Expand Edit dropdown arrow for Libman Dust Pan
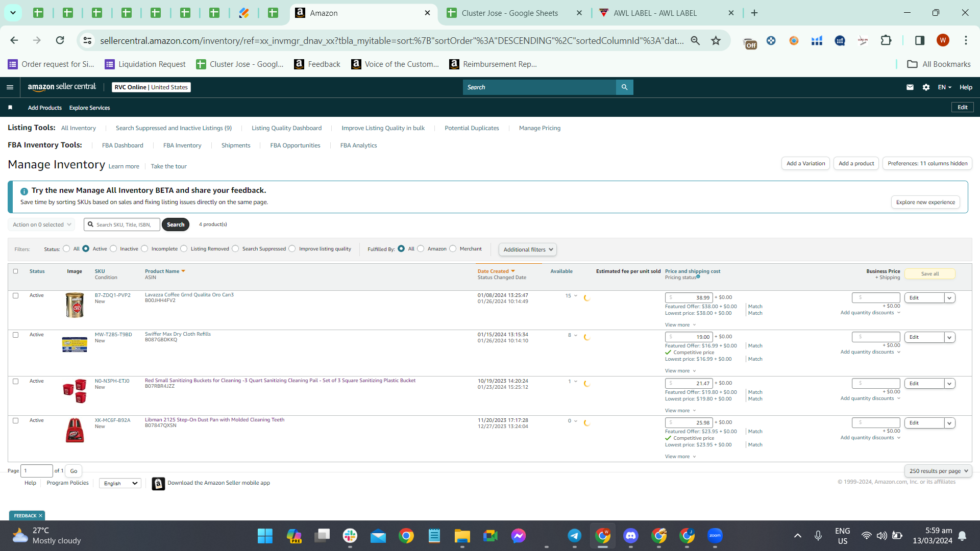980x551 pixels. pos(949,423)
